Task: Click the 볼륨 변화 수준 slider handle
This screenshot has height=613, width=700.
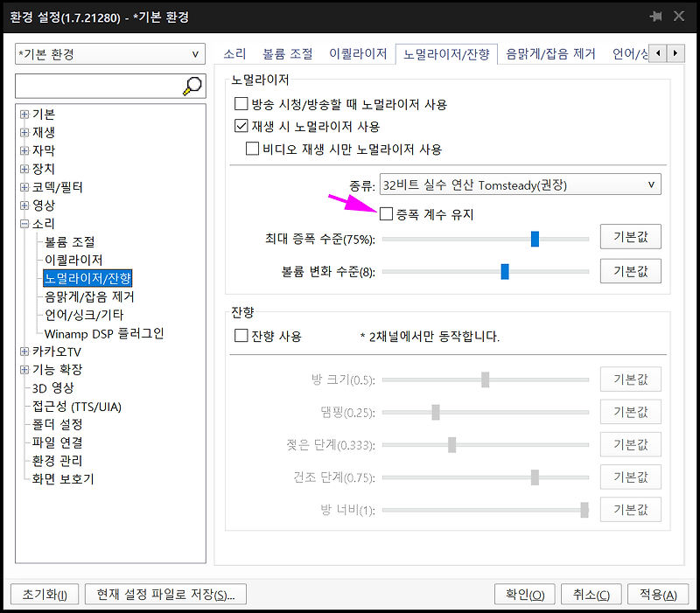Action: [x=505, y=271]
